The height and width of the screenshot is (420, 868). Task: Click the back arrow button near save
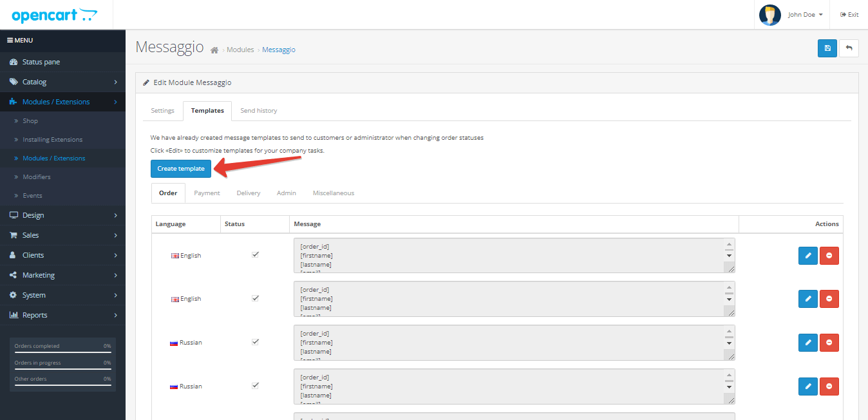[x=849, y=48]
